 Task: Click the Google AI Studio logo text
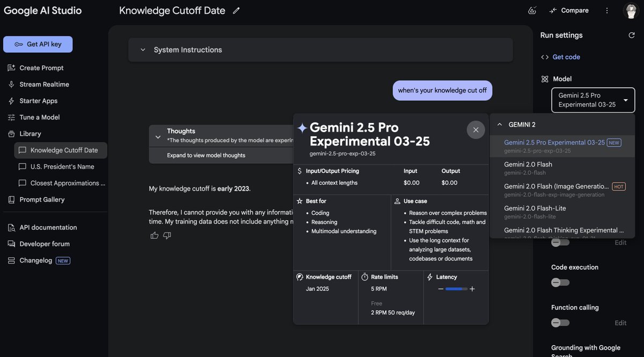tap(43, 11)
